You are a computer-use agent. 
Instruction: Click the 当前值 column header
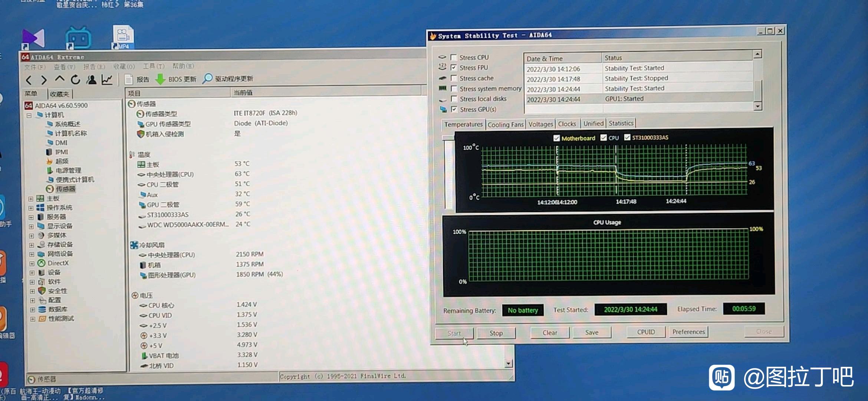pos(326,92)
